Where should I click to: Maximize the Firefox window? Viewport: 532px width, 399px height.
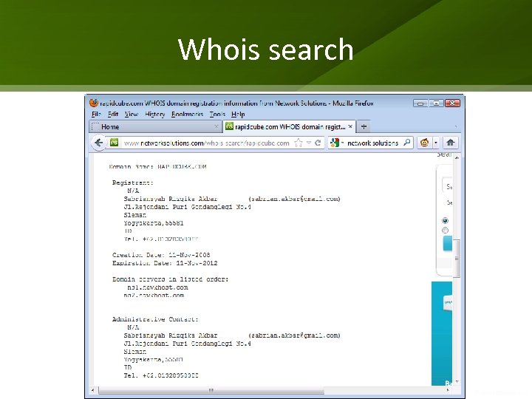[x=436, y=103]
